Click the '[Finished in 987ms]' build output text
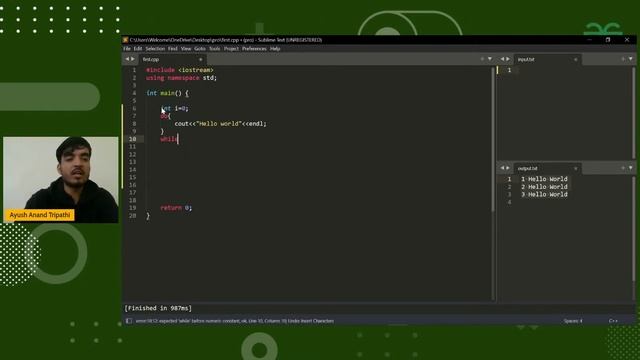This screenshot has width=640, height=360. tap(158, 308)
